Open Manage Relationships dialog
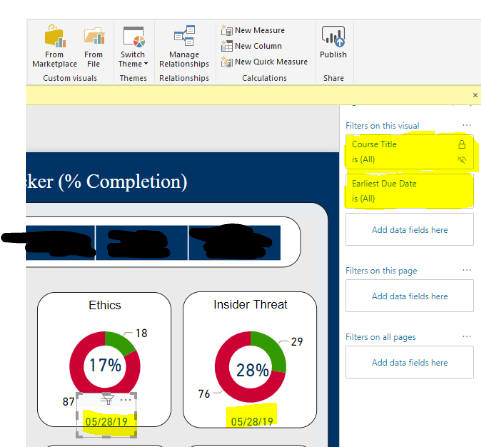Screen dimensions: 481x447 pos(184,46)
